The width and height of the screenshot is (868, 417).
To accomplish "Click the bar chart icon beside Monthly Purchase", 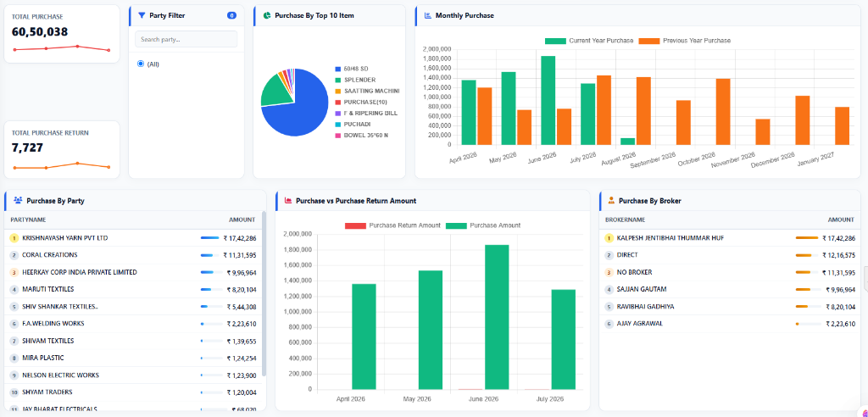I will point(428,15).
